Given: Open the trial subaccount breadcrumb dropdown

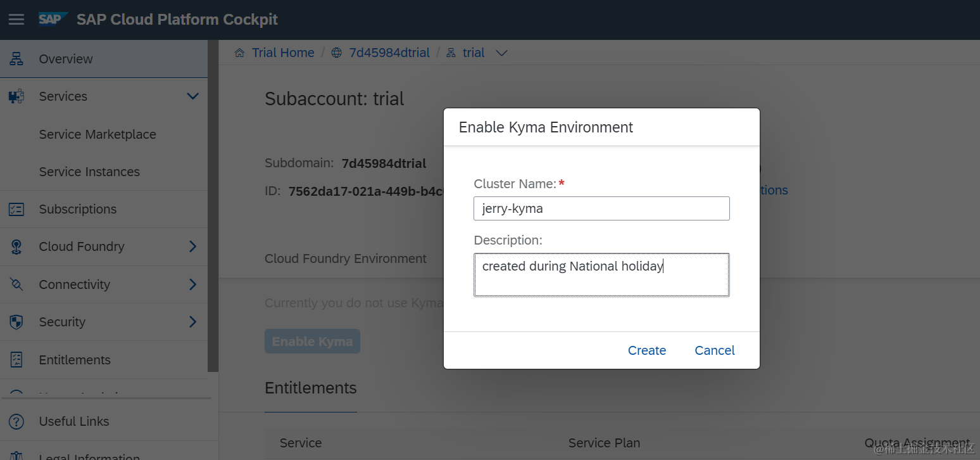Looking at the screenshot, I should pyautogui.click(x=501, y=53).
